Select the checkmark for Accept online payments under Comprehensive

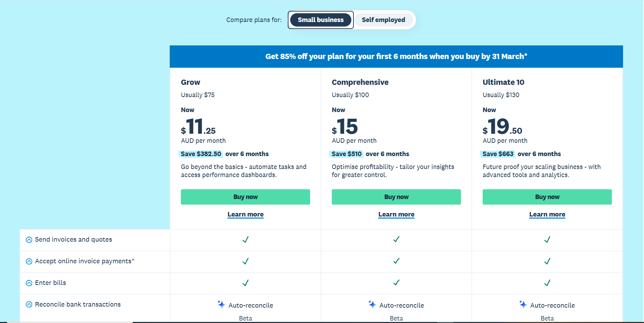tap(396, 261)
